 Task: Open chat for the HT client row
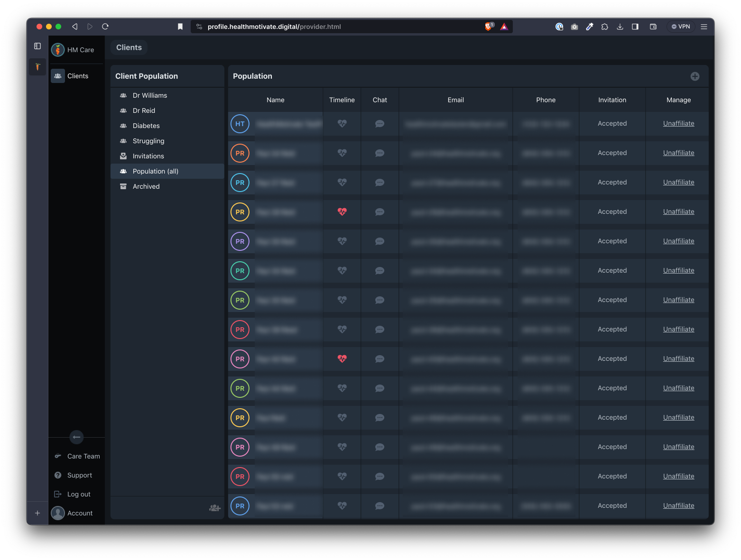point(380,124)
